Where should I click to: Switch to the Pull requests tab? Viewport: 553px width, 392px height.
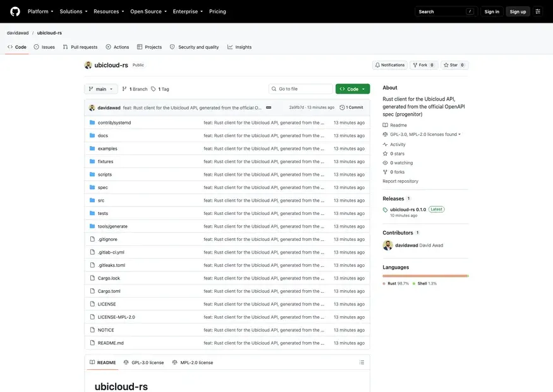pyautogui.click(x=80, y=47)
